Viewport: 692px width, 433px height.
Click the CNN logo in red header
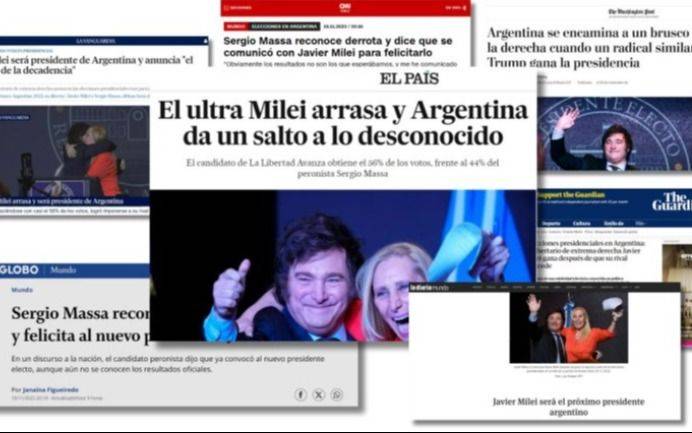point(346,8)
